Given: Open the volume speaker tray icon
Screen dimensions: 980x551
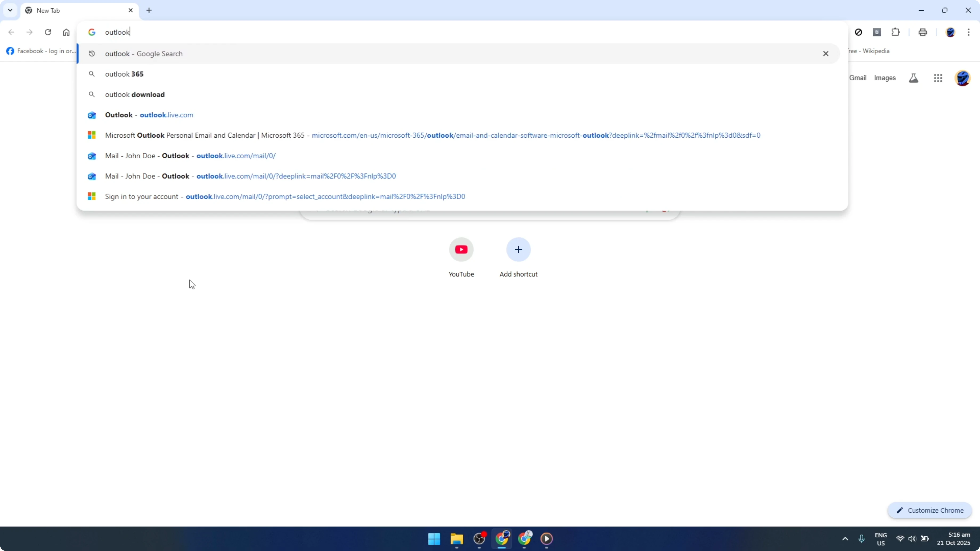Looking at the screenshot, I should point(912,539).
